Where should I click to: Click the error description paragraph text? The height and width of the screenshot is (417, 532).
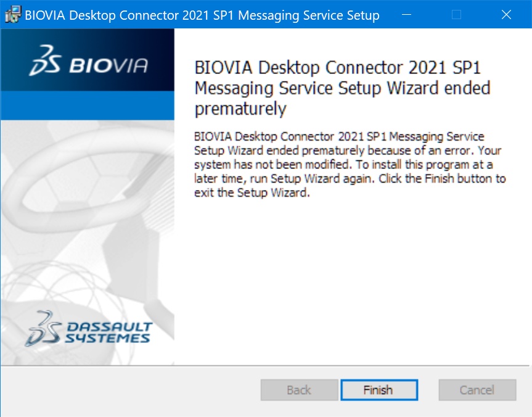coord(350,164)
